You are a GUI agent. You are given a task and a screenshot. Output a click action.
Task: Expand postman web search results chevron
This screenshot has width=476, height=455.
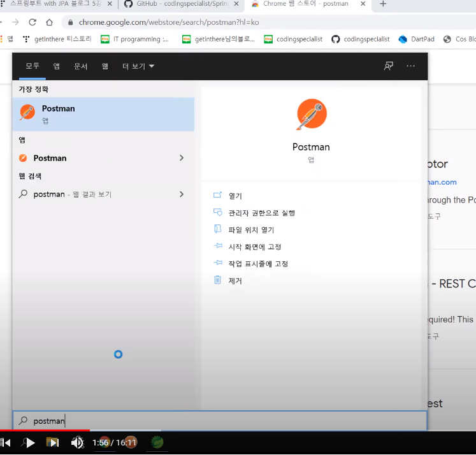tap(182, 194)
